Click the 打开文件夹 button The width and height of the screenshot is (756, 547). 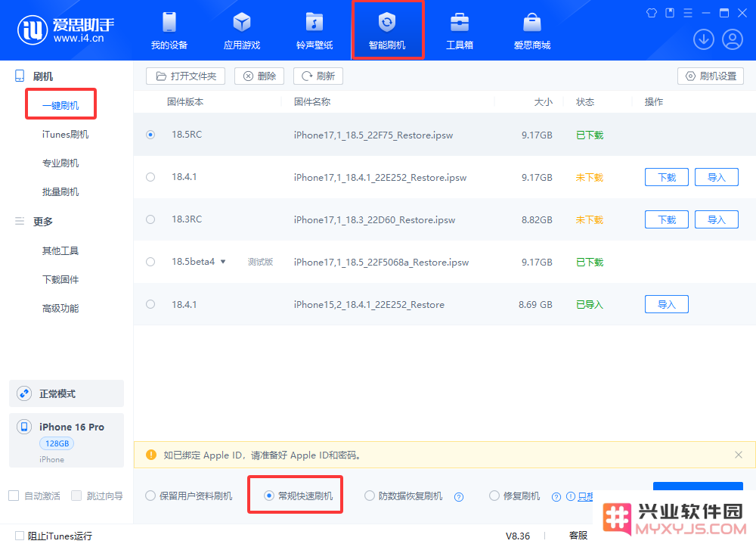point(186,76)
